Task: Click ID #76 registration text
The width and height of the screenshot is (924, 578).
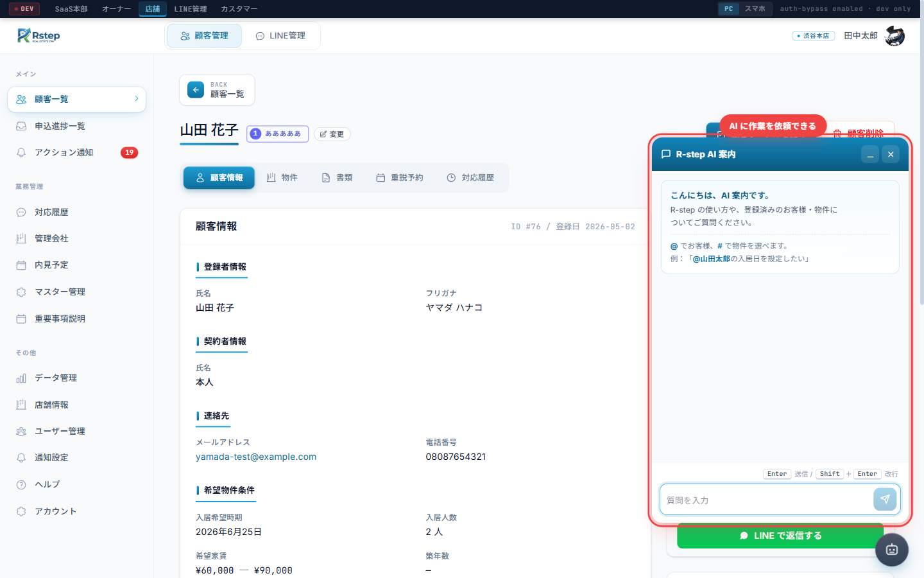Action: pyautogui.click(x=573, y=227)
